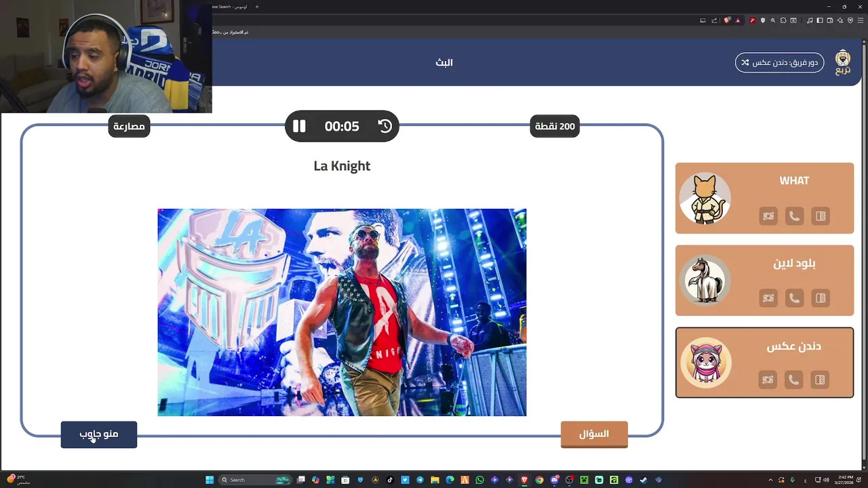
Task: Pause the question countdown timer
Action: pyautogui.click(x=299, y=126)
